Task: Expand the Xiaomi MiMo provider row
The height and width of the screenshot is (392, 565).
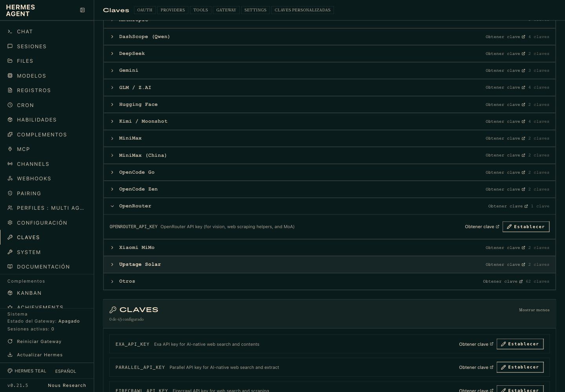Action: tap(329, 247)
